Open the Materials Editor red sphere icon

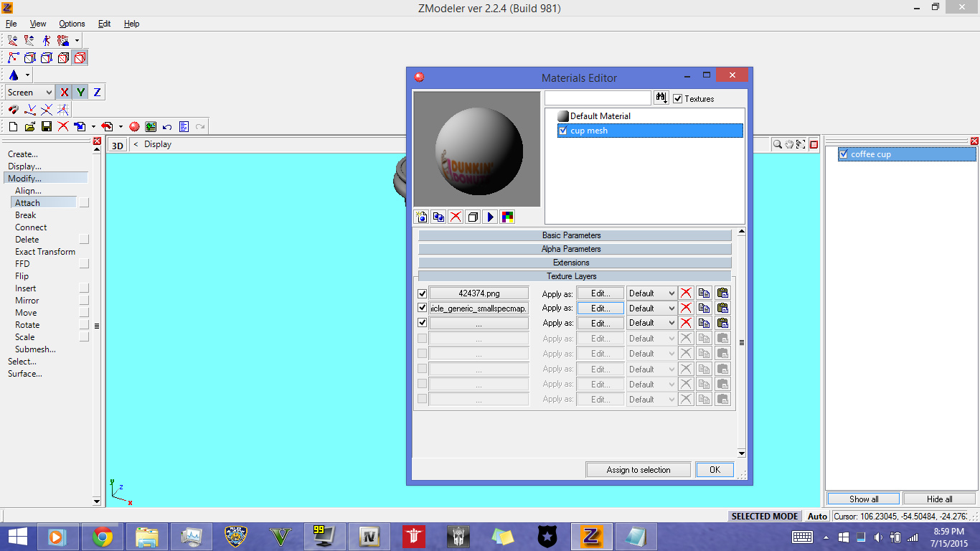point(134,127)
